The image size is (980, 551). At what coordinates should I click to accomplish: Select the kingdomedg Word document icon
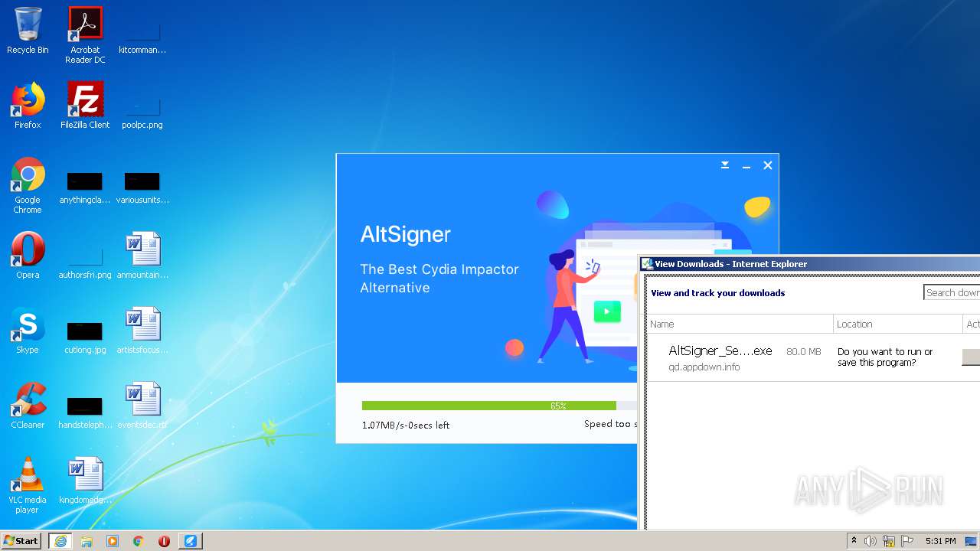[85, 481]
